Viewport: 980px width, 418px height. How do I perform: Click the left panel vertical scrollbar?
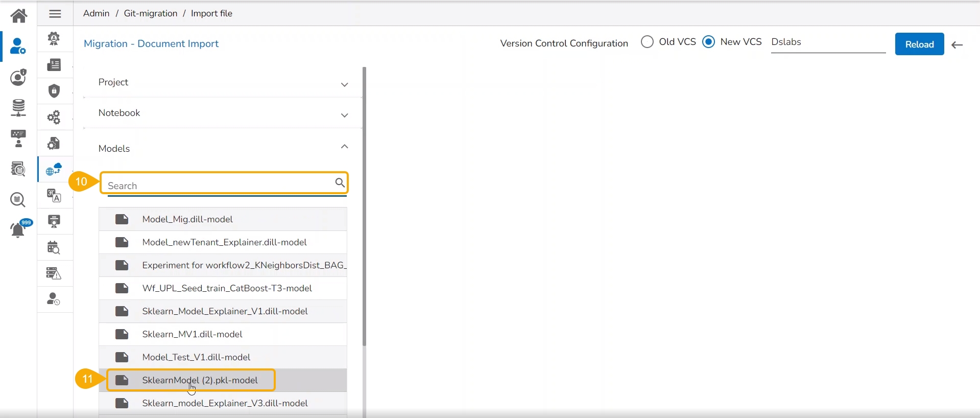[x=364, y=204]
